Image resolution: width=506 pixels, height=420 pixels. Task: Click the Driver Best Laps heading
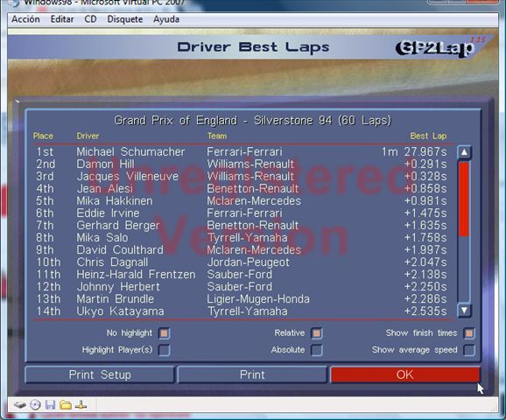[253, 47]
